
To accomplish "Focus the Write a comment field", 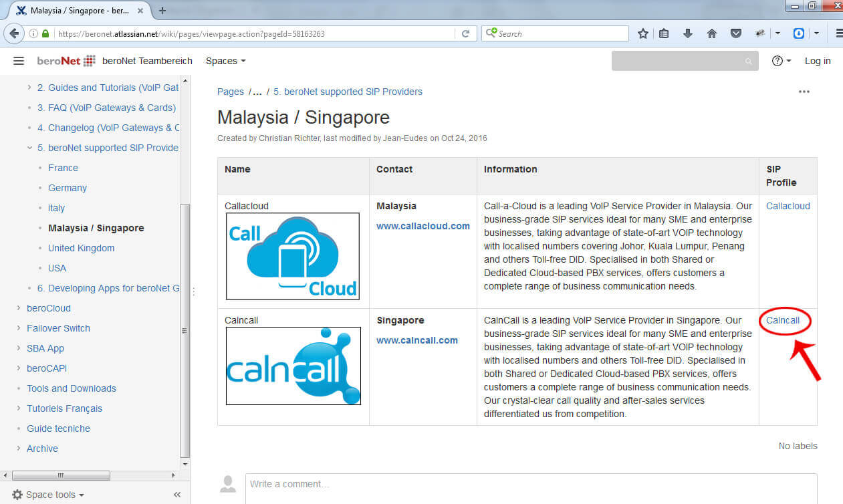I will 531,488.
